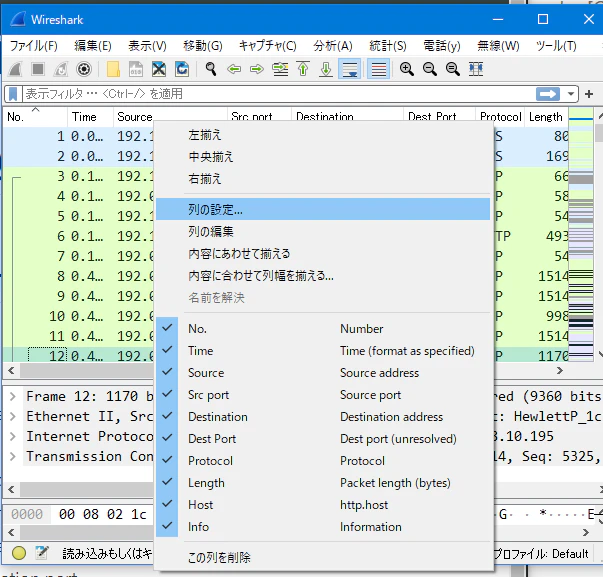This screenshot has width=603, height=577.
Task: Find a packet magnifier icon
Action: tap(211, 69)
